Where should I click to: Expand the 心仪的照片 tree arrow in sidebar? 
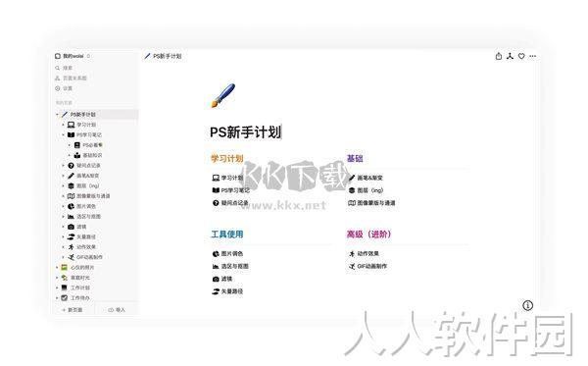[57, 267]
